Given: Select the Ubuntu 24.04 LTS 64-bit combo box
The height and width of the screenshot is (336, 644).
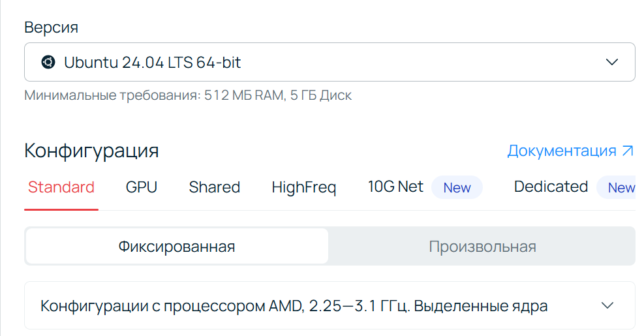Looking at the screenshot, I should (330, 62).
